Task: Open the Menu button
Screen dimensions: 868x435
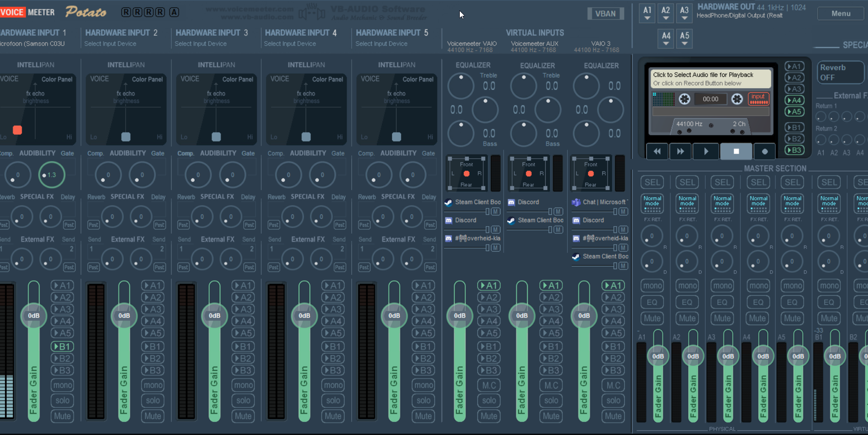Action: (840, 14)
